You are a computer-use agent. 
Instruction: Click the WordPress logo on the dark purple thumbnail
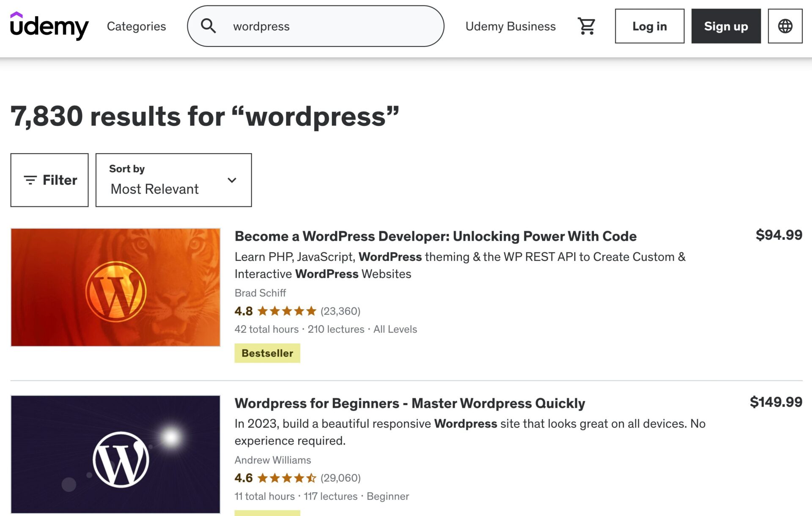[121, 460]
